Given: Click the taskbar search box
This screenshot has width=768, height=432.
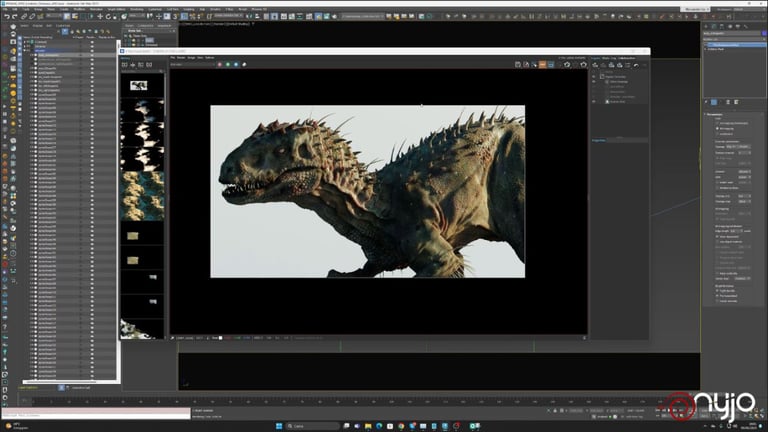Looking at the screenshot, I should (x=312, y=426).
